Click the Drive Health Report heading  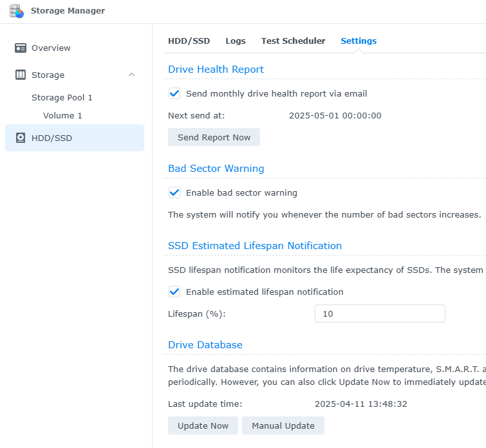pos(216,69)
